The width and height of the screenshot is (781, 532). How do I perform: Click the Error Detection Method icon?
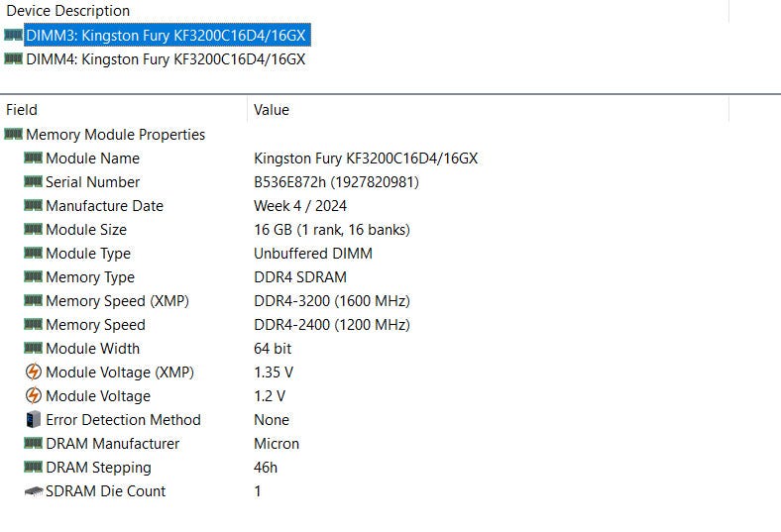click(33, 419)
